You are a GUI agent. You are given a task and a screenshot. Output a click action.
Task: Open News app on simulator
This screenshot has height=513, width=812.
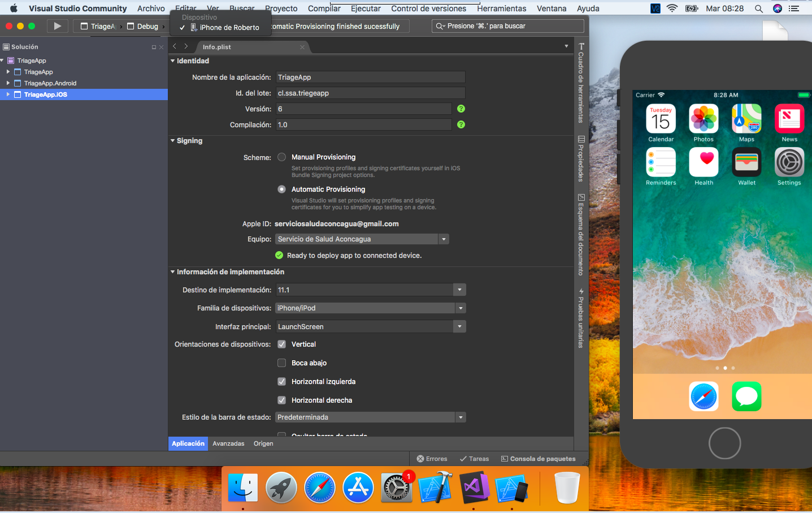coord(789,119)
